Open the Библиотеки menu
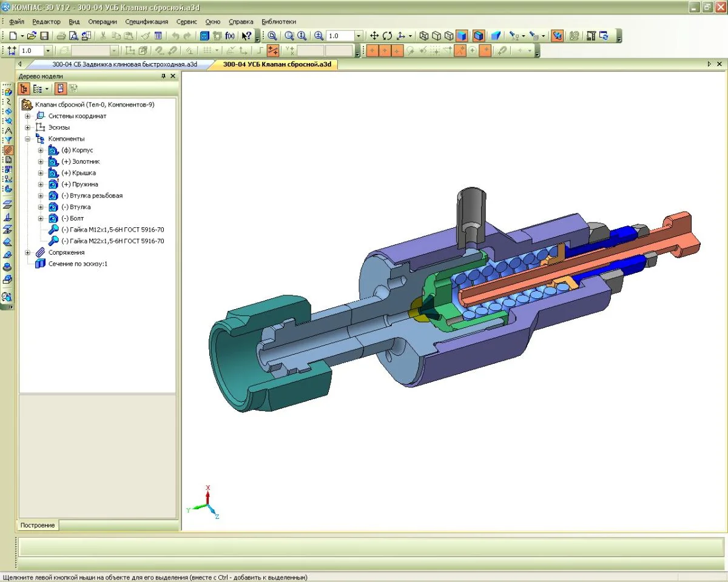Screen dimensions: 728x582 pos(279,21)
